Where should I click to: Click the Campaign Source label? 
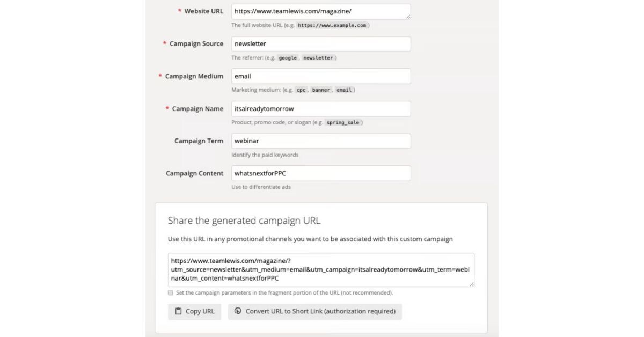pyautogui.click(x=196, y=44)
